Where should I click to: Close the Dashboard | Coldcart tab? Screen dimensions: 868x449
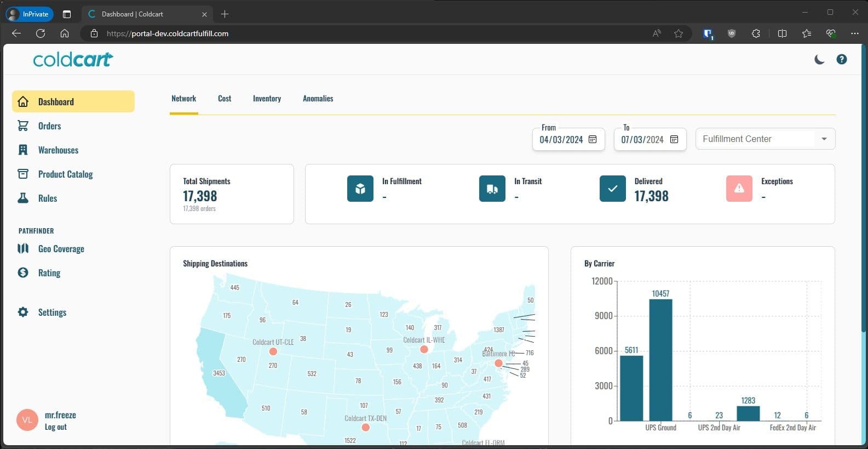(204, 14)
